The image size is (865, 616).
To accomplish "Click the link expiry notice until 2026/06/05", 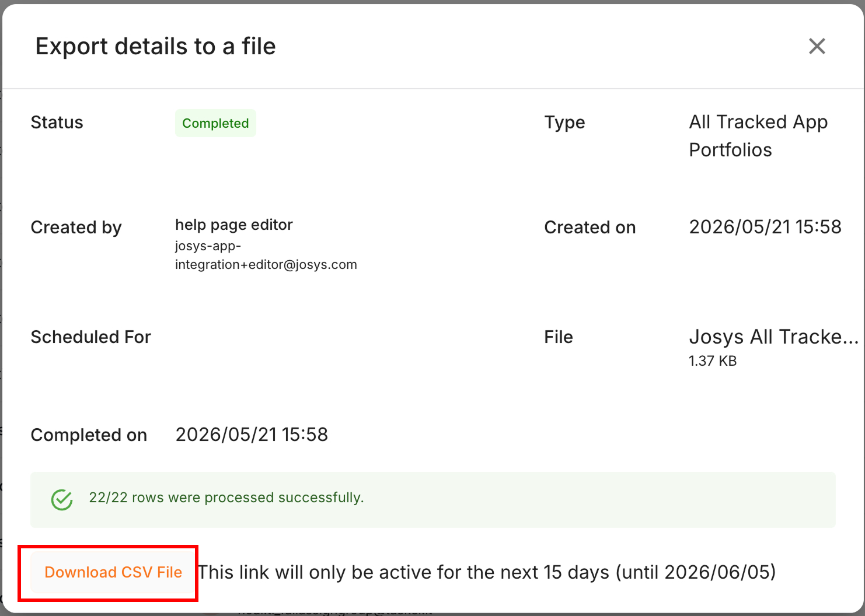I will pyautogui.click(x=487, y=572).
